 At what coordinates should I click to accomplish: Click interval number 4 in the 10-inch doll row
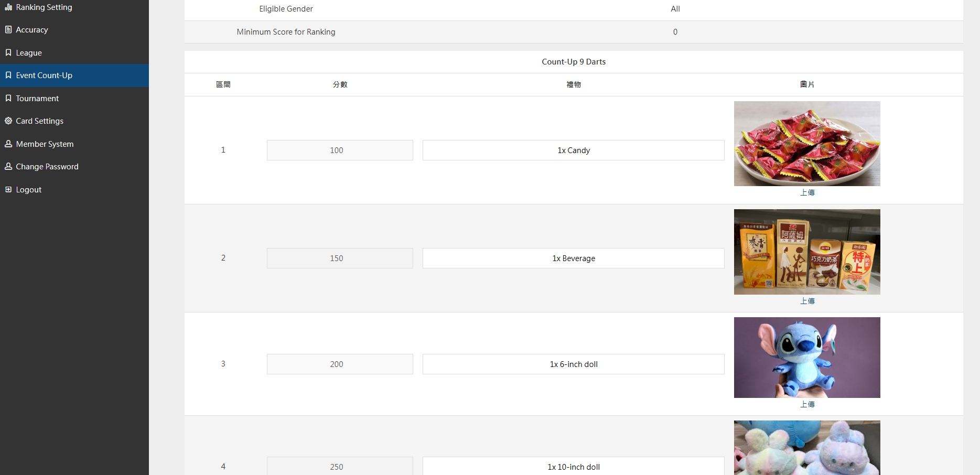click(223, 467)
